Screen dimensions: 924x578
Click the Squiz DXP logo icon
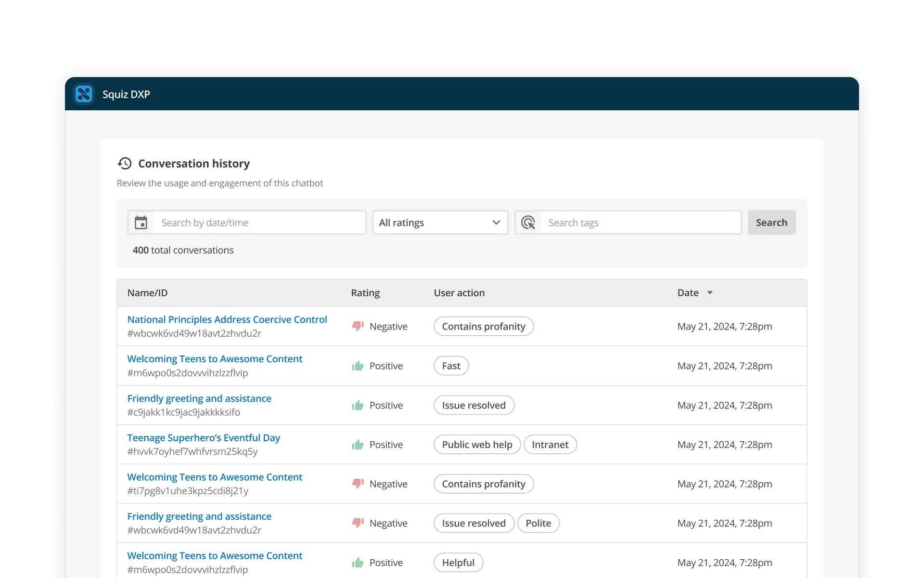coord(84,94)
